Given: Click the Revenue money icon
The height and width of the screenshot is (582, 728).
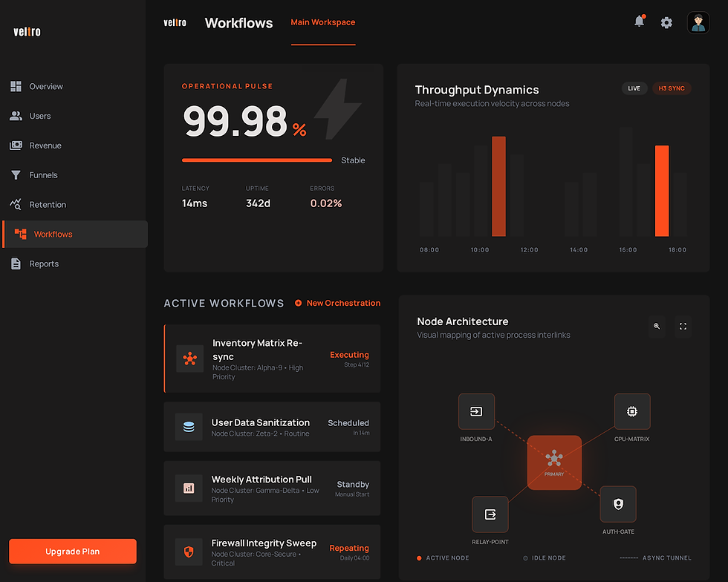Looking at the screenshot, I should pyautogui.click(x=16, y=145).
